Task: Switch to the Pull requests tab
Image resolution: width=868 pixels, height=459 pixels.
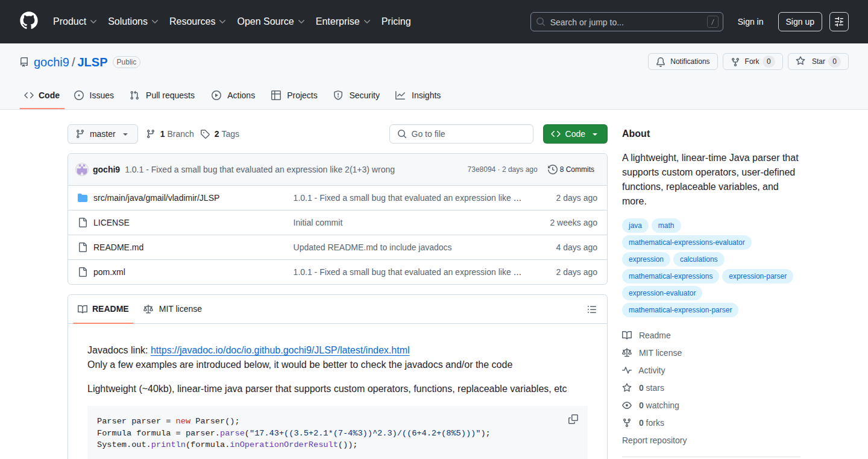Action: [x=162, y=95]
